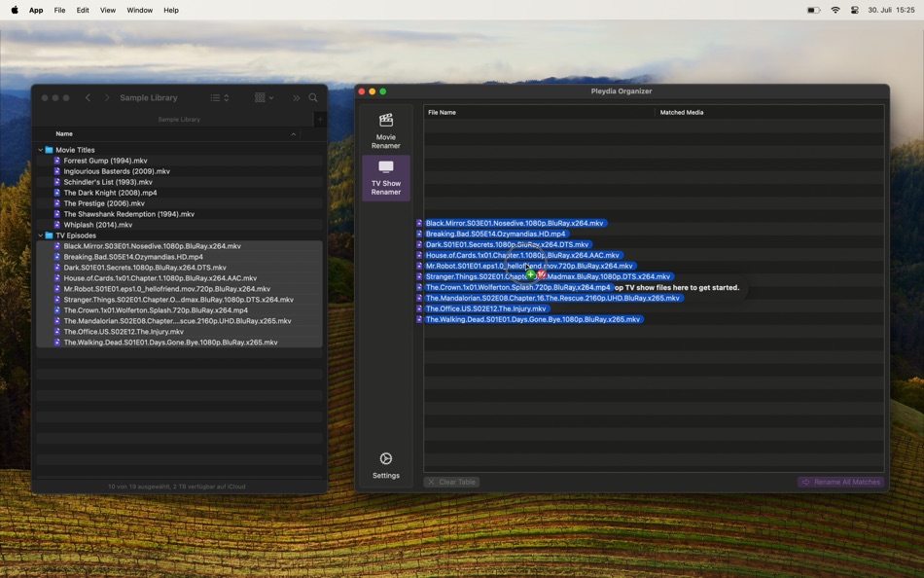The width and height of the screenshot is (924, 578).
Task: Select The.Mandalorian.S02E08 file in Finder
Action: pos(179,321)
